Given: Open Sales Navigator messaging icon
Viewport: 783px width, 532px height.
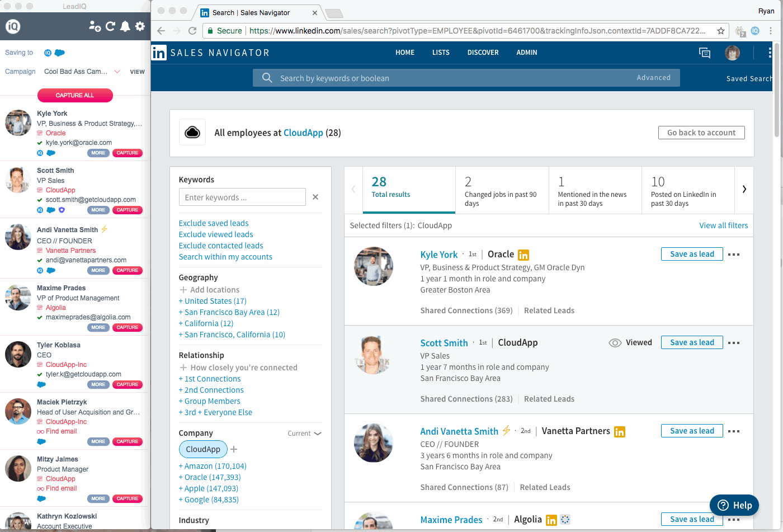Looking at the screenshot, I should click(705, 53).
